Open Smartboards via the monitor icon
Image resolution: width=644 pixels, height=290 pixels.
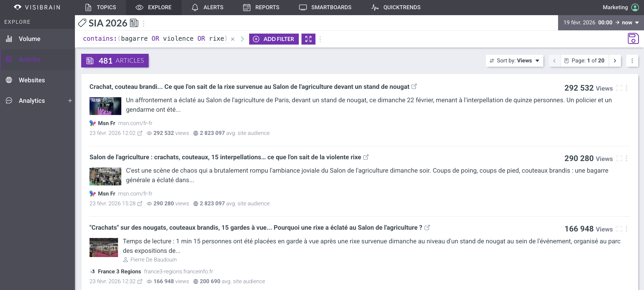[x=303, y=7]
